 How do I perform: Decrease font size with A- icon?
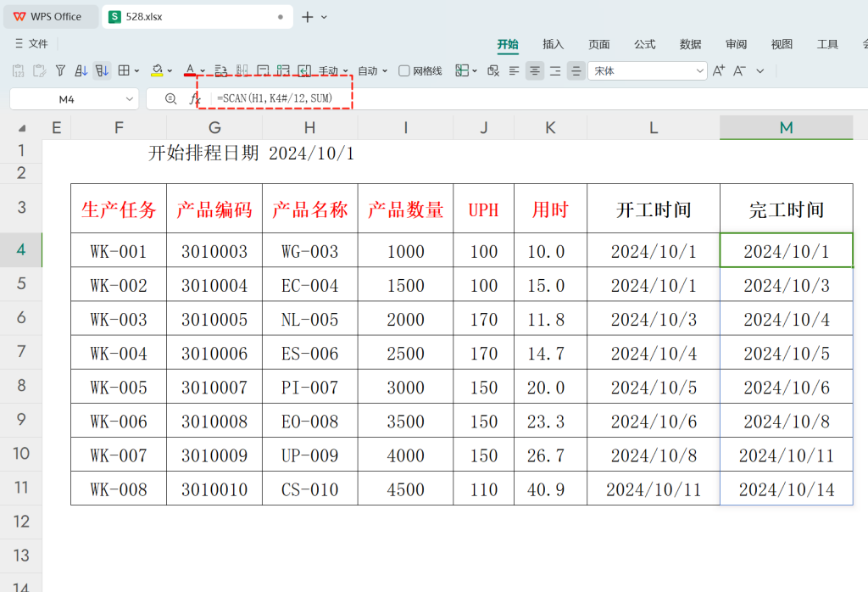(739, 71)
